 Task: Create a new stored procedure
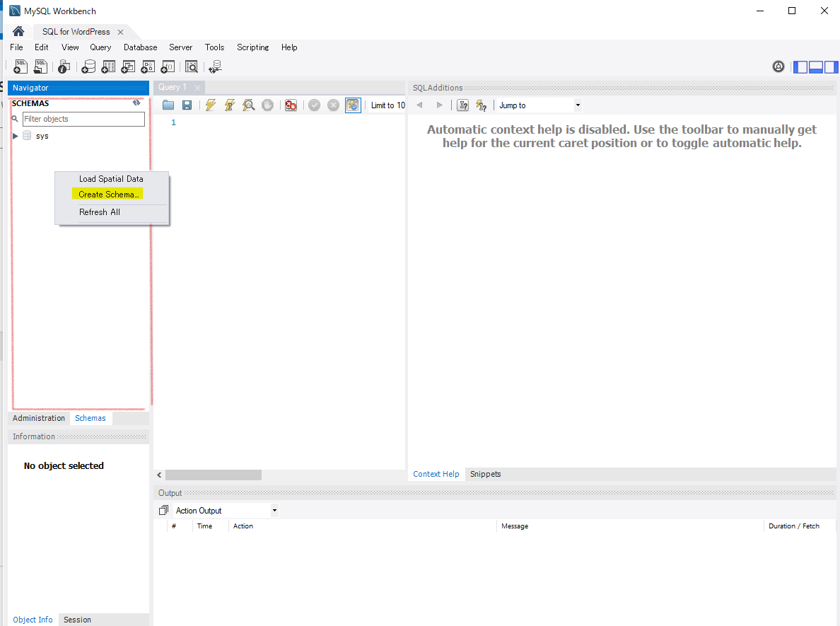[x=148, y=66]
